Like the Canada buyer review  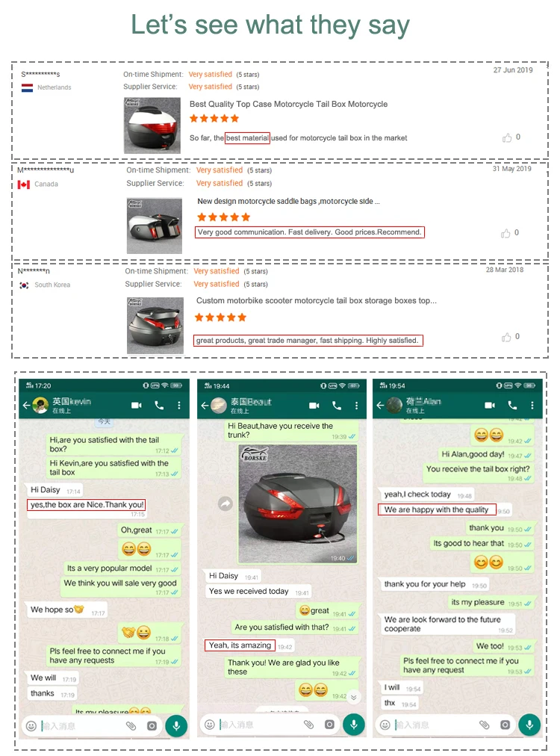(505, 233)
